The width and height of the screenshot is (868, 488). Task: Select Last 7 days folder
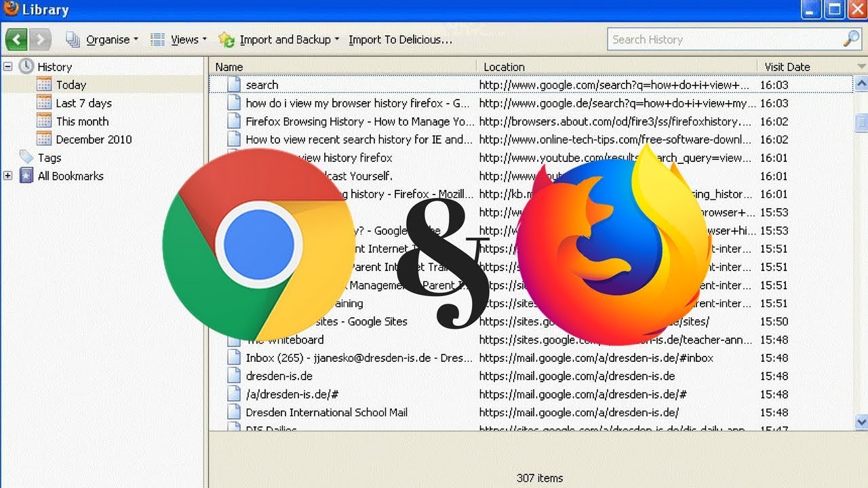pos(83,103)
